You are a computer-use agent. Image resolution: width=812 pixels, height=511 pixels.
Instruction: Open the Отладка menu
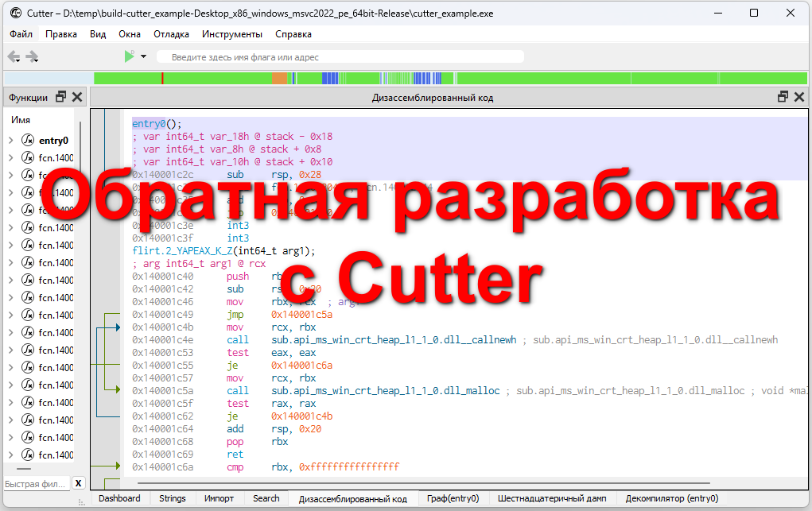point(171,34)
